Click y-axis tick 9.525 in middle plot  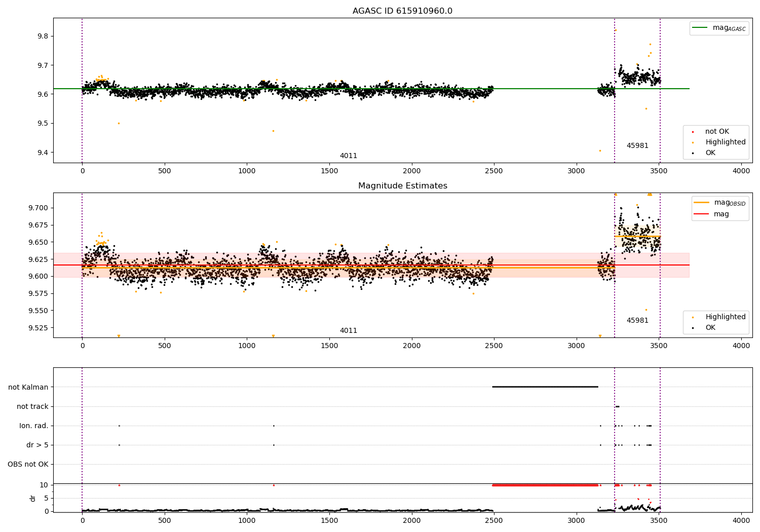click(x=38, y=328)
